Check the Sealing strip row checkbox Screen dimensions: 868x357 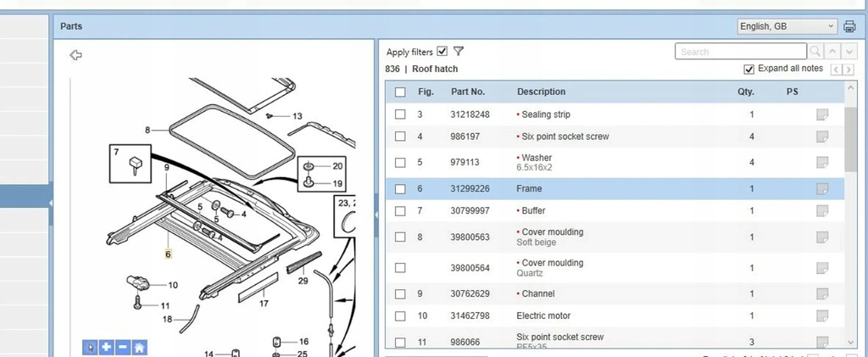tap(400, 114)
